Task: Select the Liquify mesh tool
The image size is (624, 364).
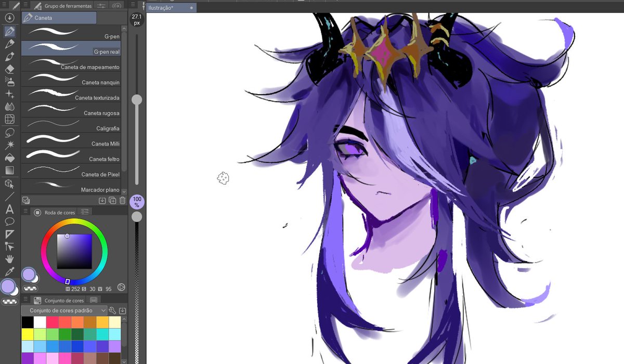Action: click(x=9, y=119)
